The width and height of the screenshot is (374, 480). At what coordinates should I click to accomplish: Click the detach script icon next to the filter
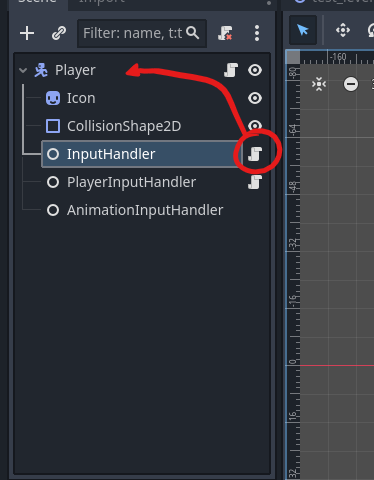225,33
